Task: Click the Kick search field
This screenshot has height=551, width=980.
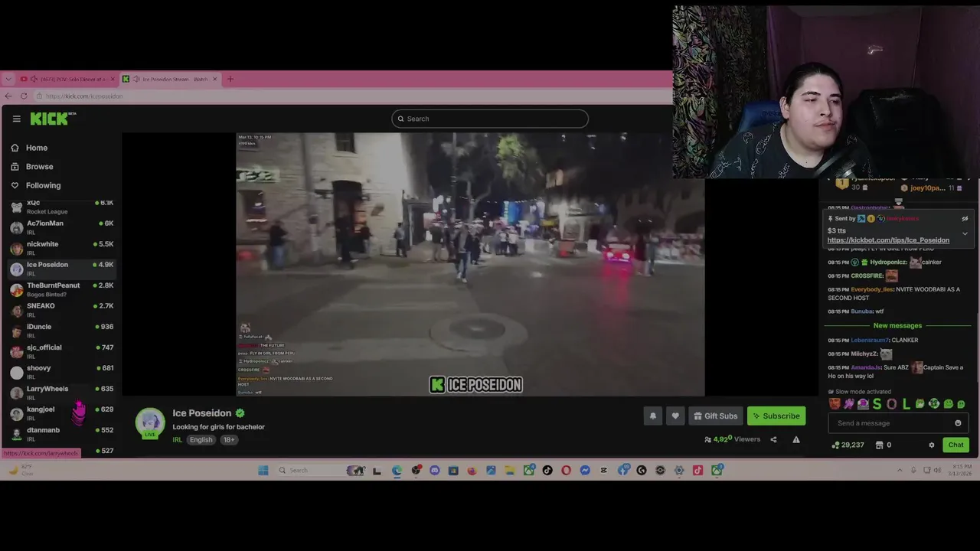Action: [x=490, y=119]
